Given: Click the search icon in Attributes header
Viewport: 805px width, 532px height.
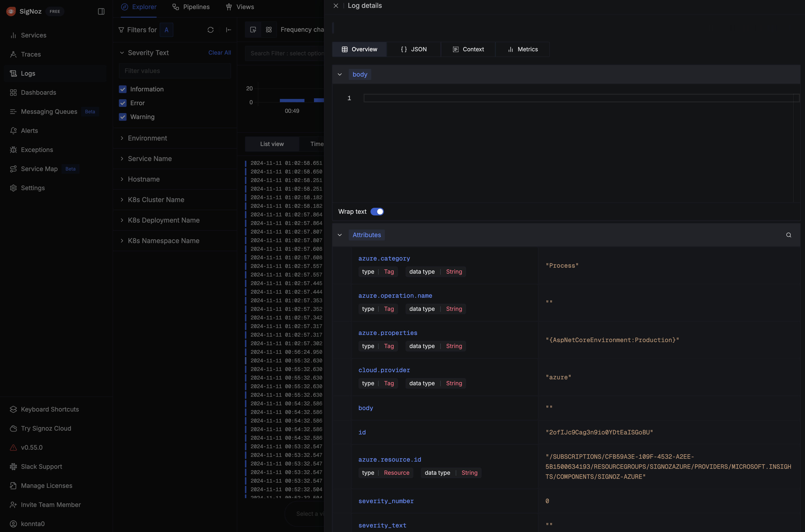Looking at the screenshot, I should [788, 235].
